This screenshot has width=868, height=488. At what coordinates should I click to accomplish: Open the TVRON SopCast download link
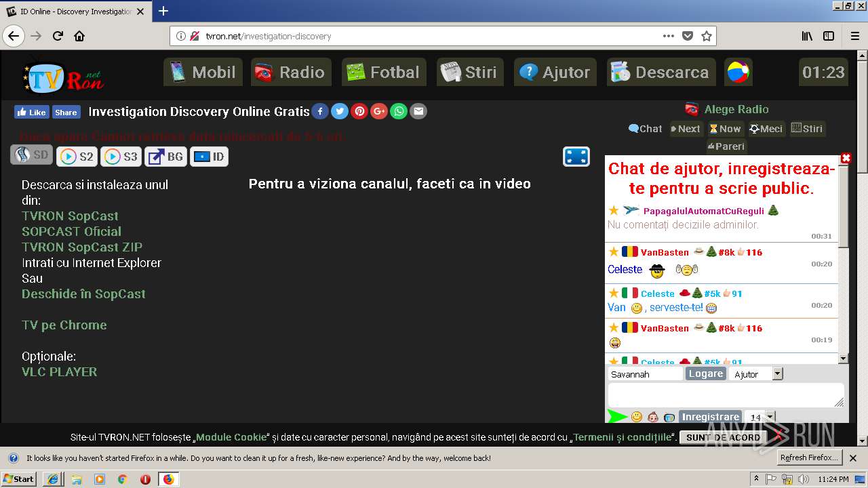click(70, 216)
